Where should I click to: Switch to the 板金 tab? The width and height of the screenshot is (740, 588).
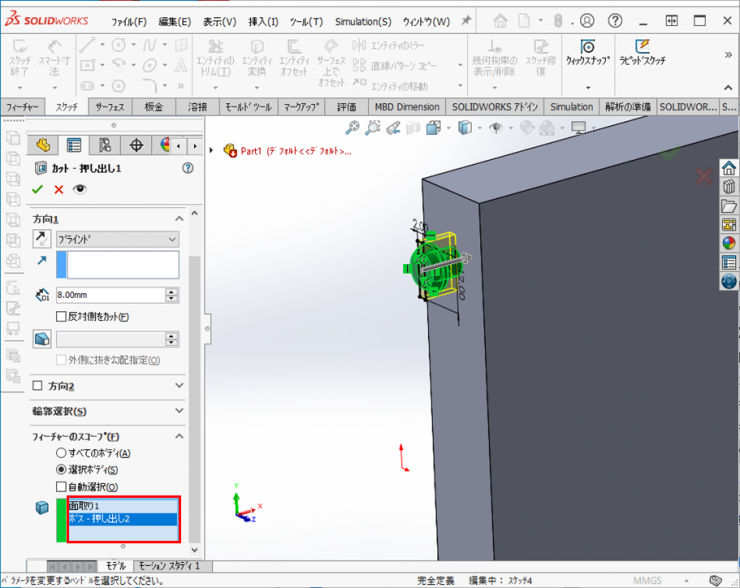[x=153, y=107]
